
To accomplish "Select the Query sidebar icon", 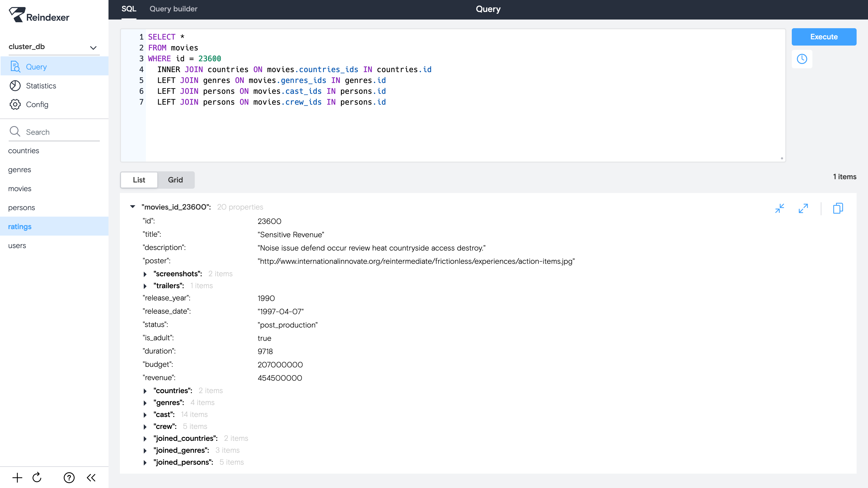I will (x=15, y=66).
